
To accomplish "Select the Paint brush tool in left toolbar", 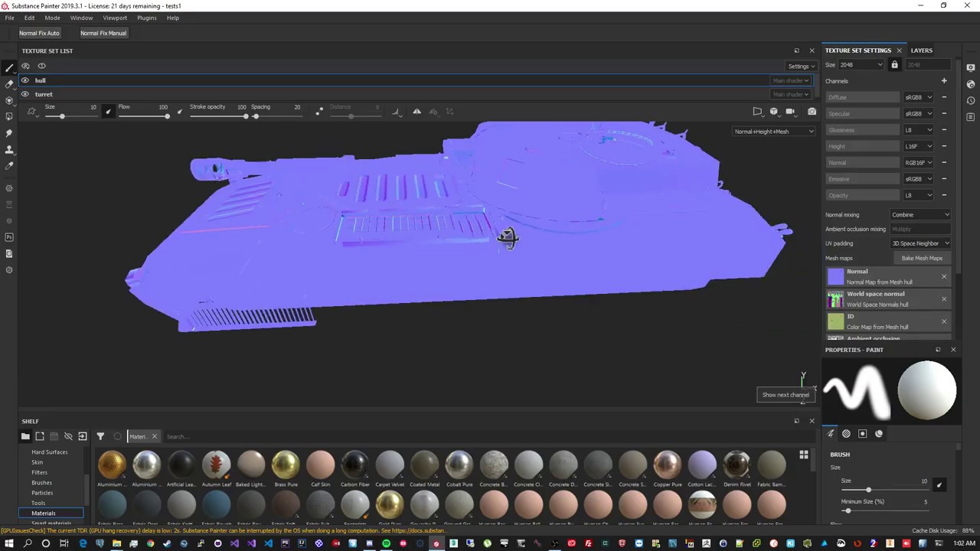I will coord(9,67).
